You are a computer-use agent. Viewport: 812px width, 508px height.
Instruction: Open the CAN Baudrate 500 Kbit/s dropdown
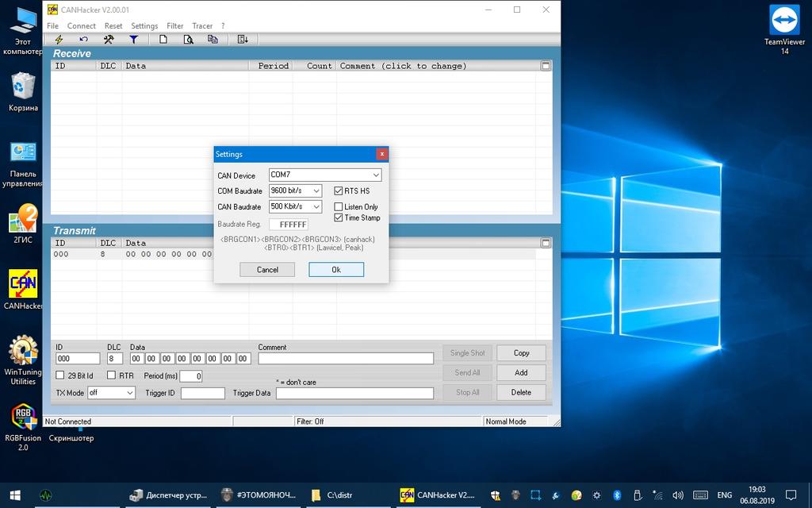pyautogui.click(x=316, y=206)
